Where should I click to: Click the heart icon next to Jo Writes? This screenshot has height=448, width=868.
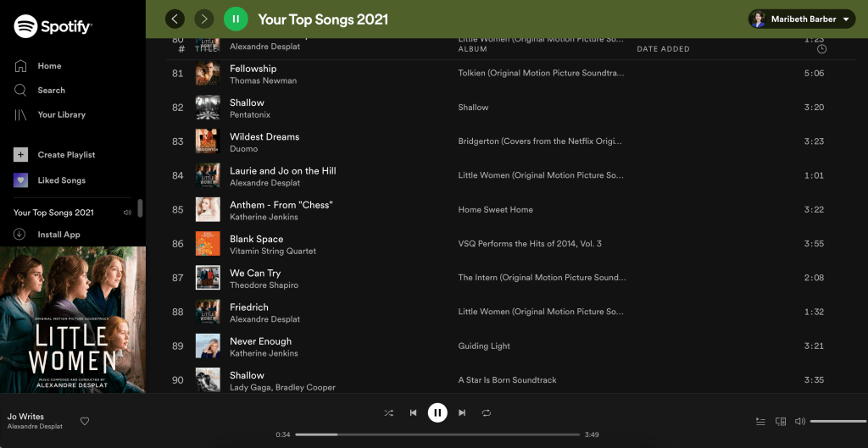85,421
